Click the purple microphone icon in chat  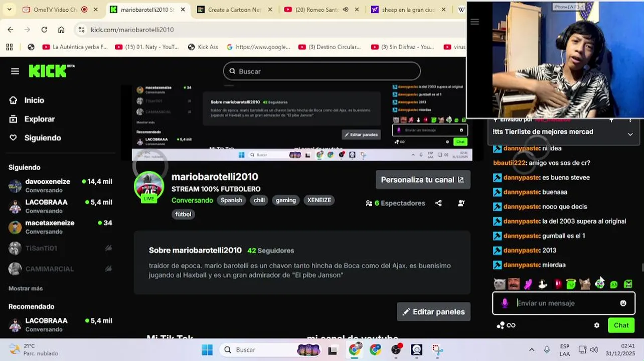(505, 303)
